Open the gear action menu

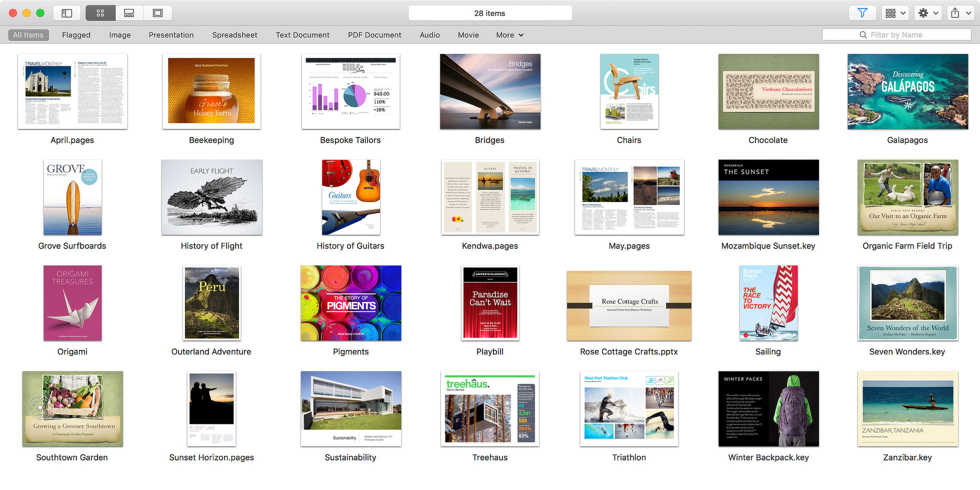928,13
